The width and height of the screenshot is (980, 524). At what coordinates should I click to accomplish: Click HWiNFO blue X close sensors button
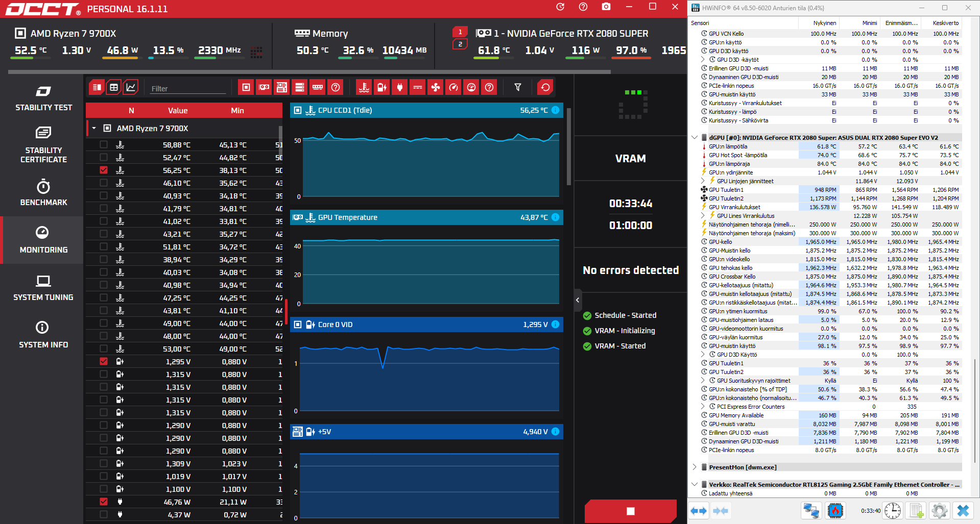(963, 510)
